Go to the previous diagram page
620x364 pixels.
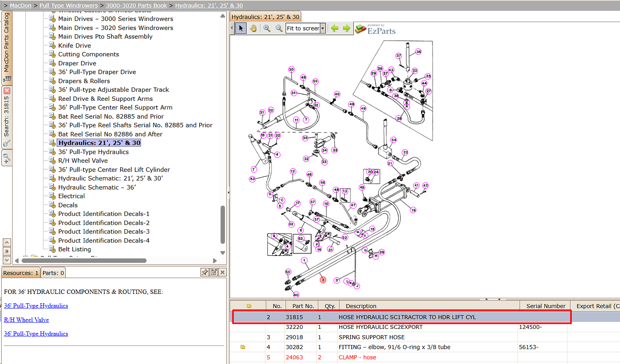pyautogui.click(x=334, y=28)
